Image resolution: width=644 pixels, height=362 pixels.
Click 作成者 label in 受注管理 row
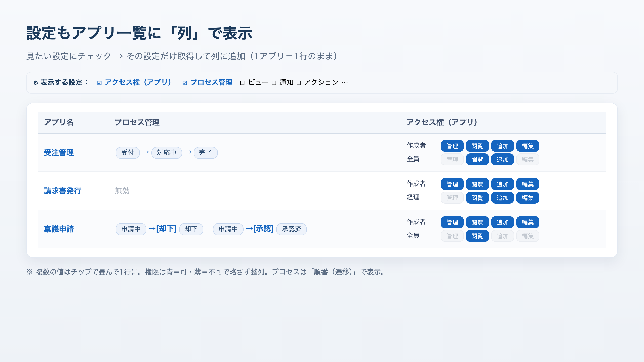[416, 145]
